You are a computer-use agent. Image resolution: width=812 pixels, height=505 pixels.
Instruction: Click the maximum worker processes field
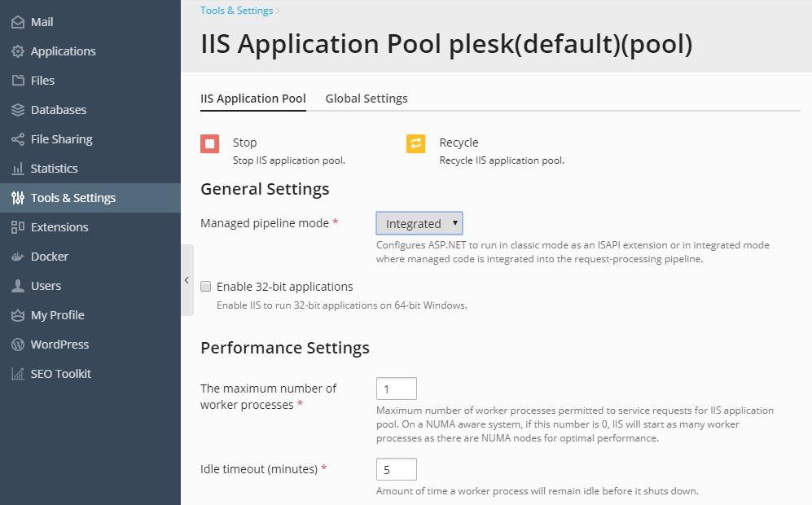pyautogui.click(x=397, y=389)
